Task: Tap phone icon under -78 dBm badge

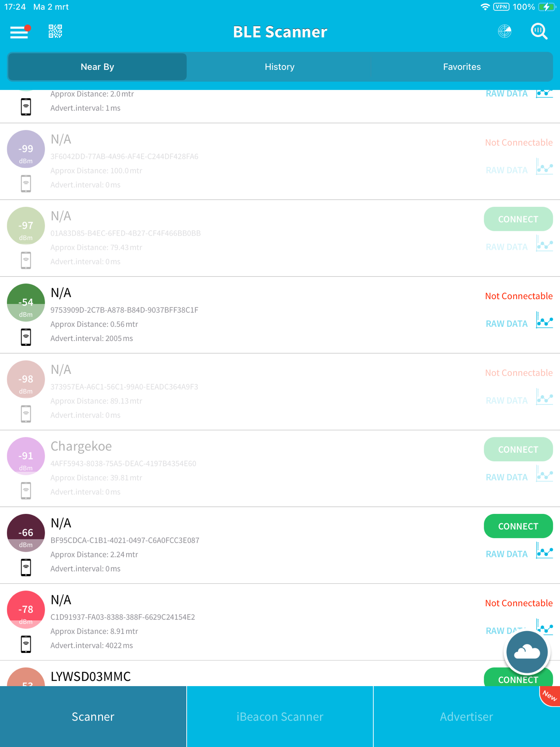Action: coord(26,644)
